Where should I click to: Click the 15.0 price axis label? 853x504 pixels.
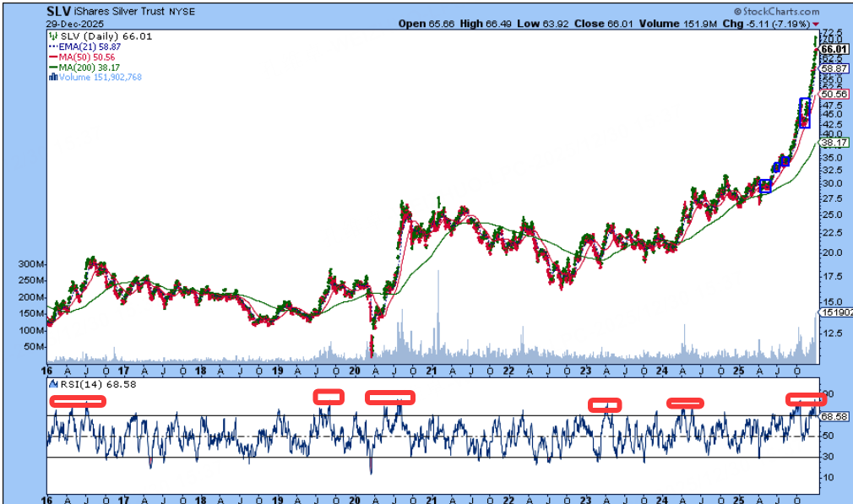point(832,302)
